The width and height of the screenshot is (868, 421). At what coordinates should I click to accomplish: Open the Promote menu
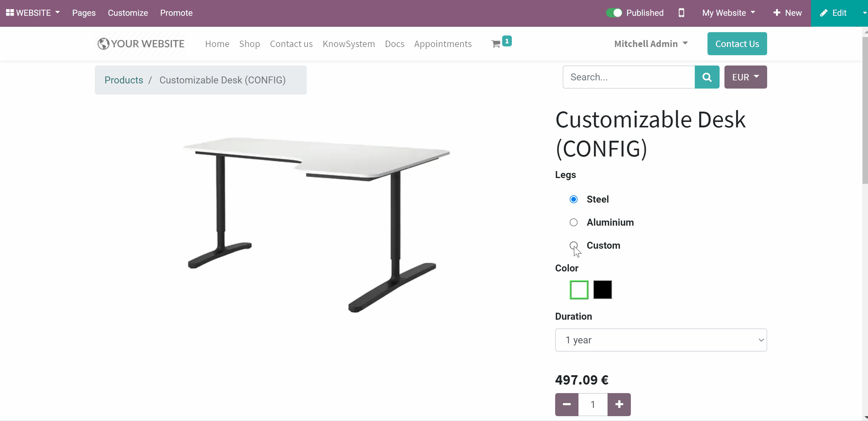(176, 13)
